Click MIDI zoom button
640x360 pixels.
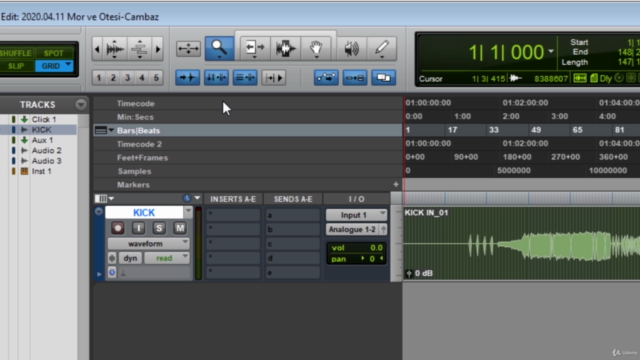tap(140, 49)
